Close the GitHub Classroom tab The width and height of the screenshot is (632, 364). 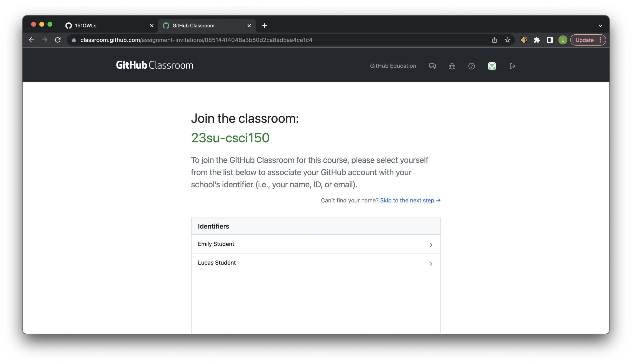(249, 25)
